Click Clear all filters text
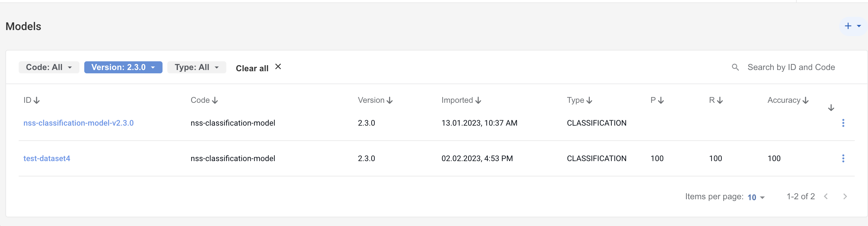868x226 pixels. point(252,68)
